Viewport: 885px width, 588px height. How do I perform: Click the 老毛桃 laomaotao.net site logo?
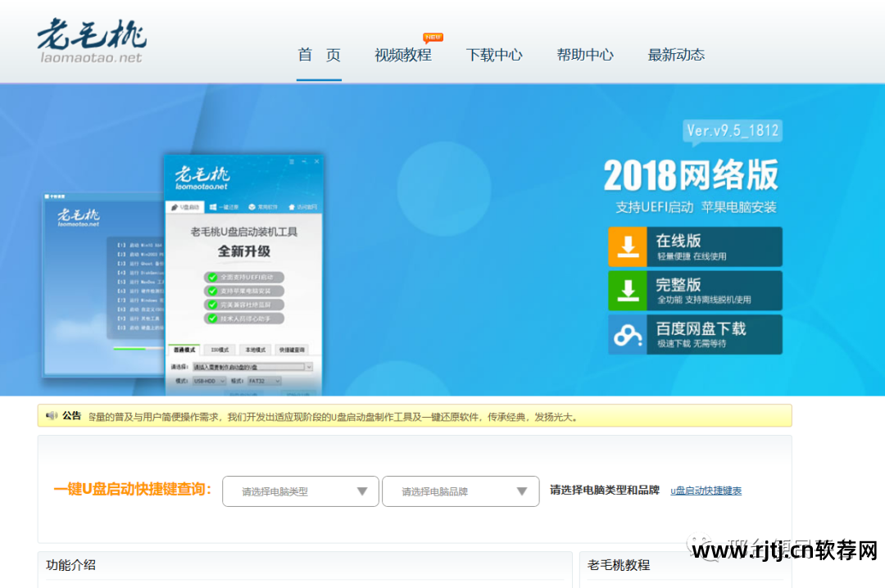pos(92,41)
